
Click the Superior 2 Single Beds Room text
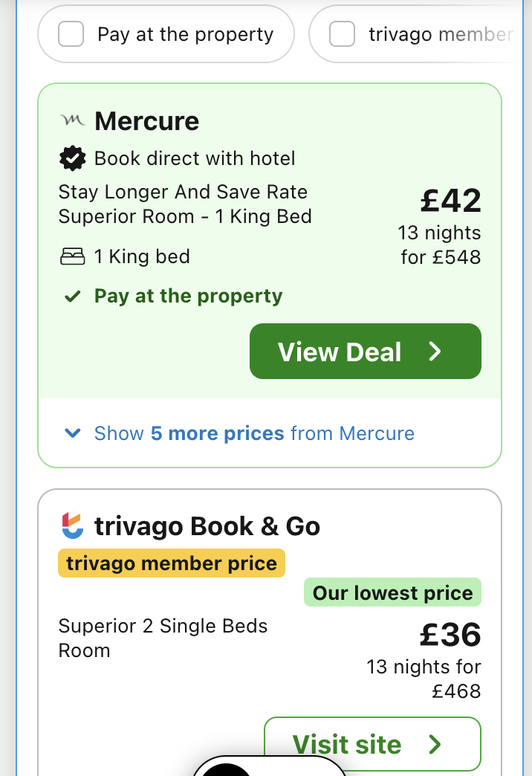[163, 637]
